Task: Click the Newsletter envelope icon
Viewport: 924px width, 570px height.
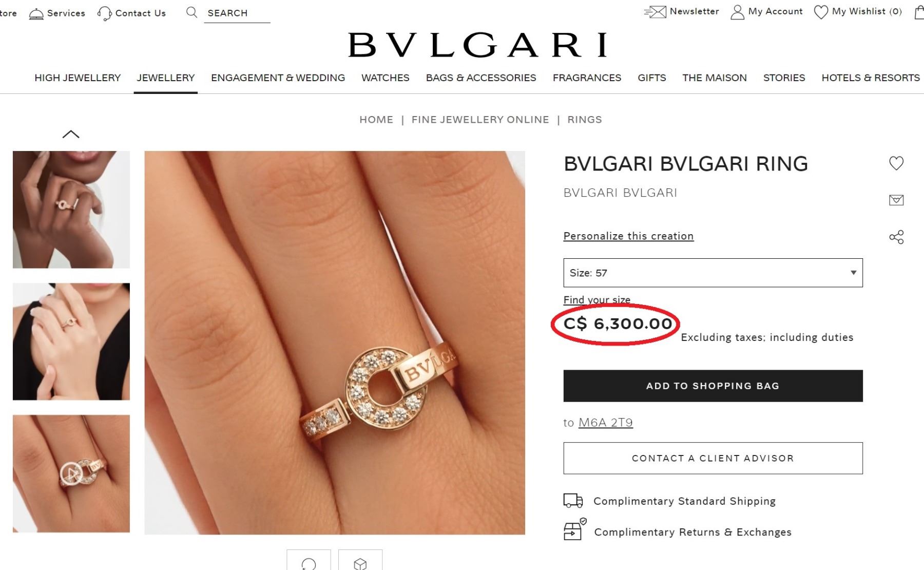Action: tap(655, 12)
